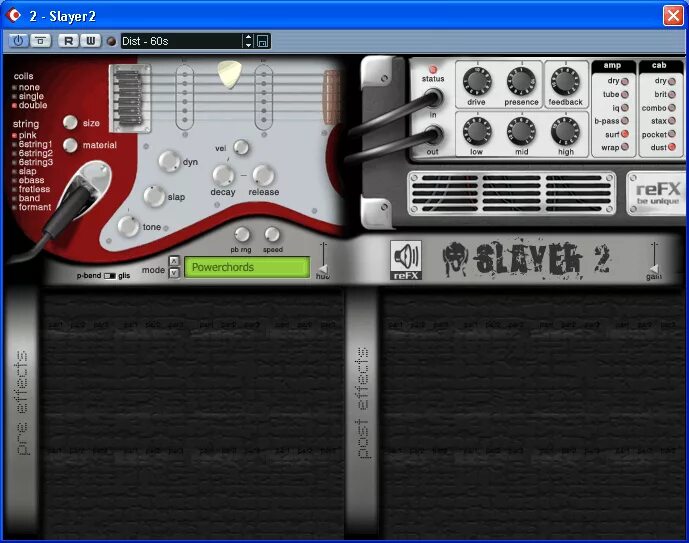Click the guitar pick on the strings
Image resolution: width=689 pixels, height=543 pixels.
pyautogui.click(x=229, y=74)
